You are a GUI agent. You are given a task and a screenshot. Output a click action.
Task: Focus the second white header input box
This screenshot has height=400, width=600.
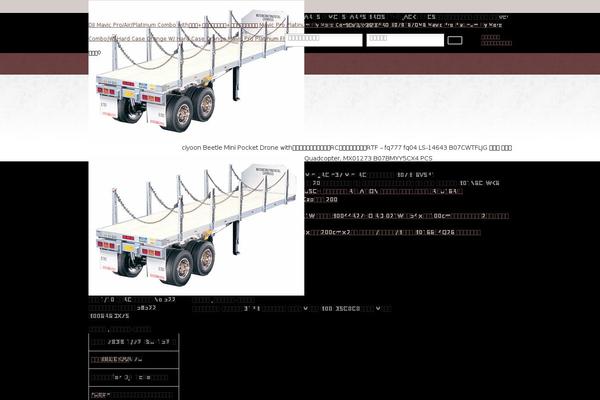(x=405, y=40)
